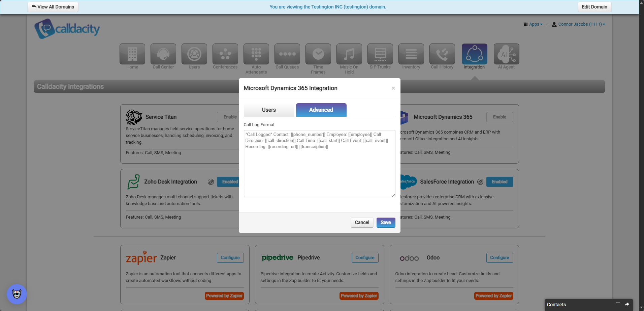Image resolution: width=644 pixels, height=311 pixels.
Task: Click the Conferences navigation icon
Action: (225, 54)
